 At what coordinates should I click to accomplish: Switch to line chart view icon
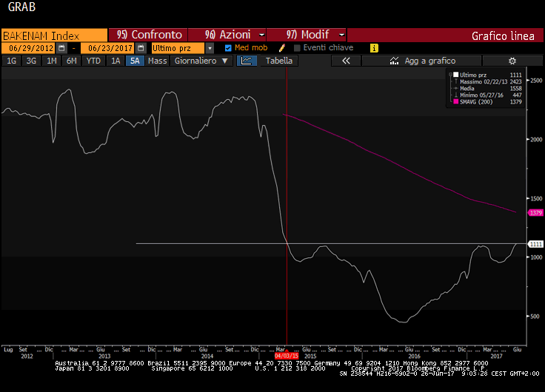pos(247,61)
